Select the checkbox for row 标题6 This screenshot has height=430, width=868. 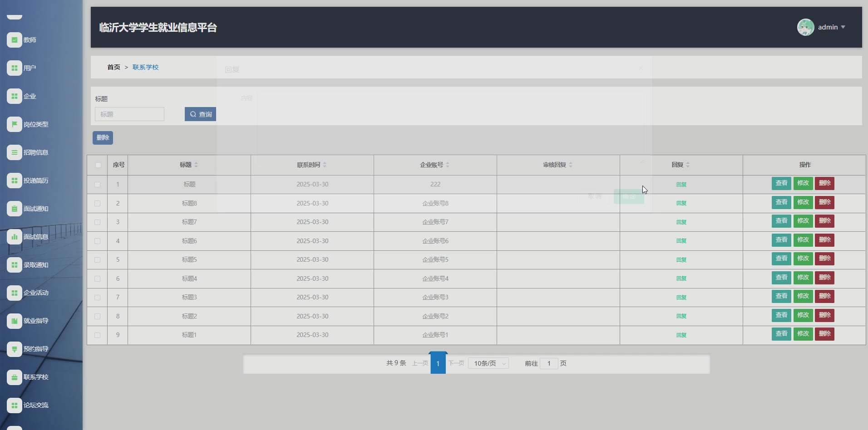point(97,241)
